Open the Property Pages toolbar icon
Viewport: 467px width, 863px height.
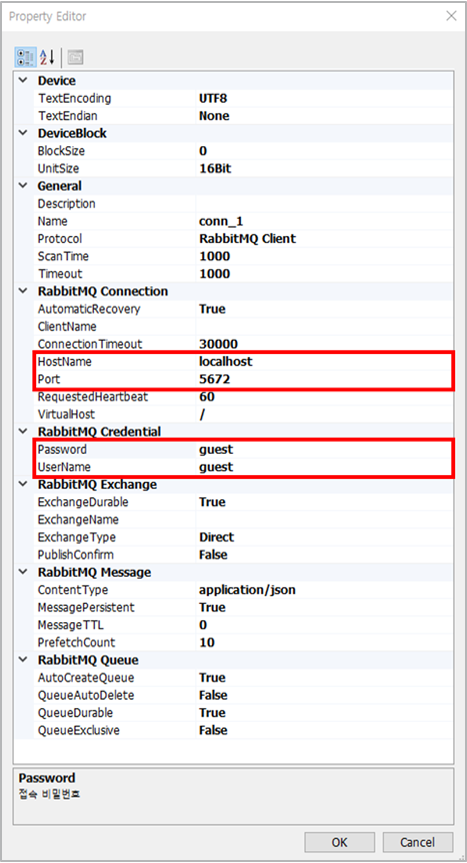[x=75, y=57]
